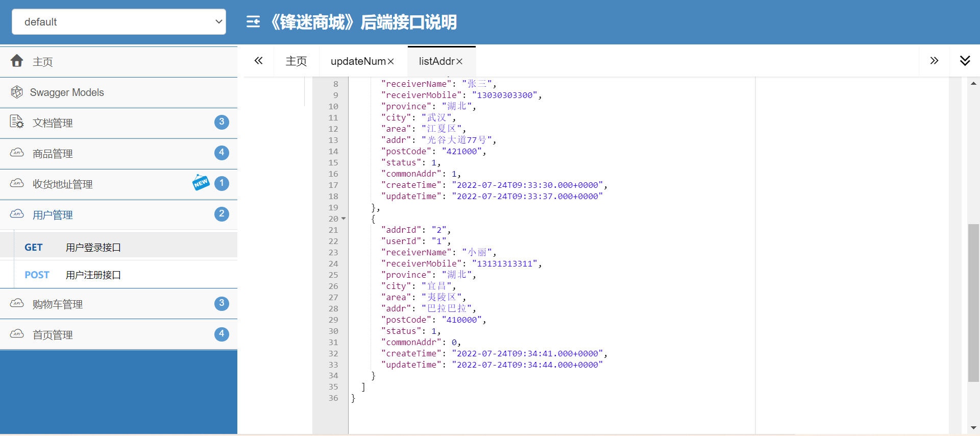Close the updateNum tab
Image resolution: width=980 pixels, height=436 pixels.
point(391,61)
